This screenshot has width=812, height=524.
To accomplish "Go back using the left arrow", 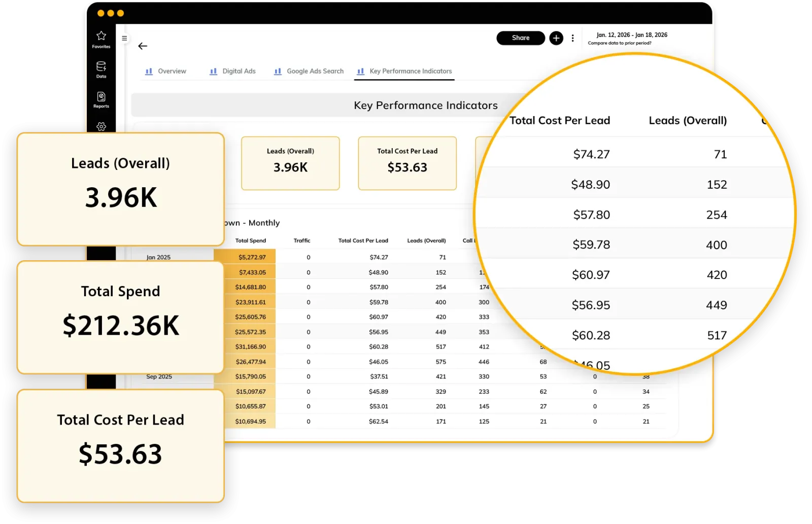I will [143, 46].
